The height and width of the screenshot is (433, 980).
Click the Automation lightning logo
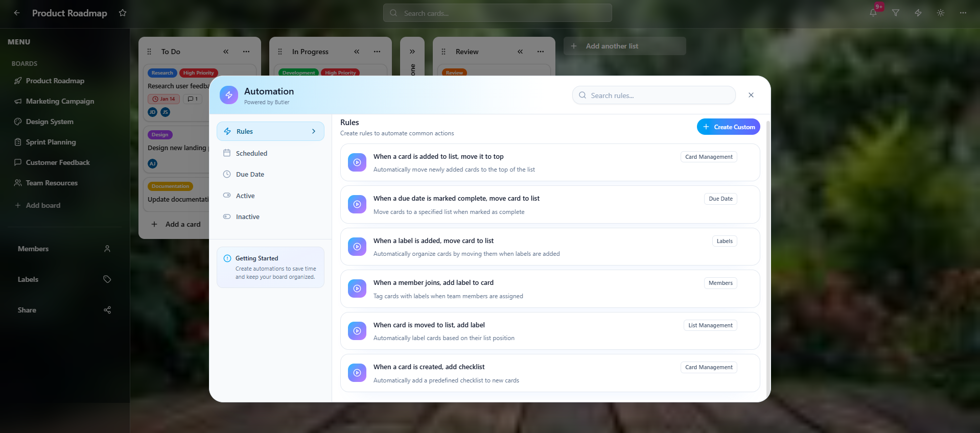(229, 95)
